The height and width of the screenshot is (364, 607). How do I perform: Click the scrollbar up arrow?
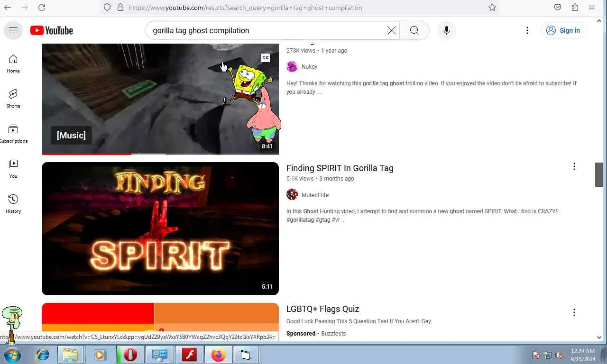pos(599,20)
